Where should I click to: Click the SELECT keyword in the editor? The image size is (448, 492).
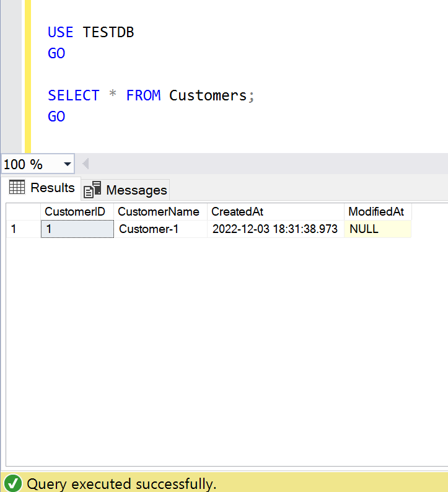point(73,95)
